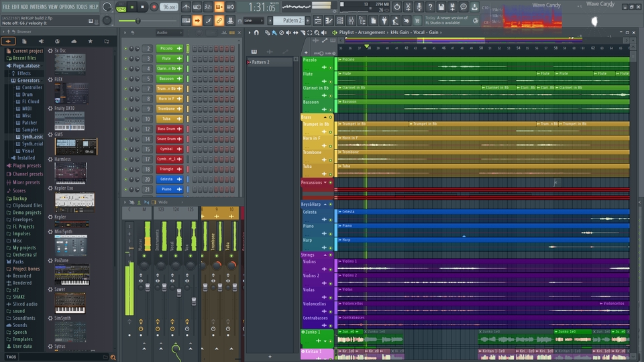
Task: Collapse the Generators browser folder
Action: pos(28,80)
